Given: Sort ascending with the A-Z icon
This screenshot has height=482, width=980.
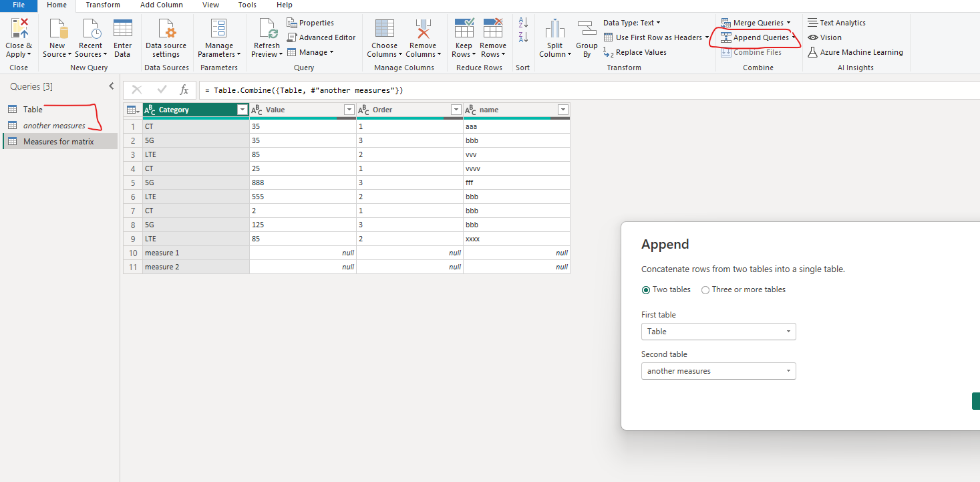Looking at the screenshot, I should (x=523, y=23).
